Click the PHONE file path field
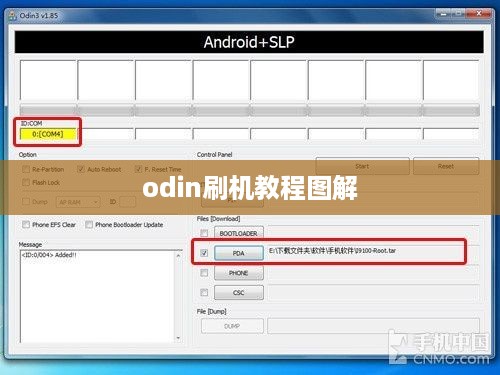This screenshot has width=500, height=375. (373, 273)
